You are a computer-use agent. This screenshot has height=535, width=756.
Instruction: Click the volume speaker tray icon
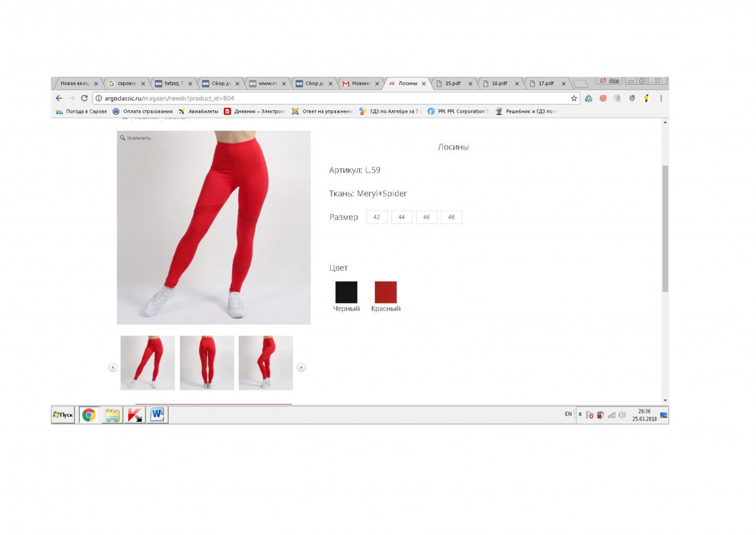[x=622, y=415]
